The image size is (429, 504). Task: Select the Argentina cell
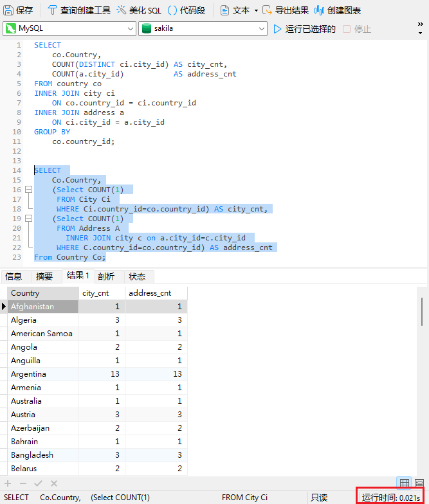click(43, 374)
